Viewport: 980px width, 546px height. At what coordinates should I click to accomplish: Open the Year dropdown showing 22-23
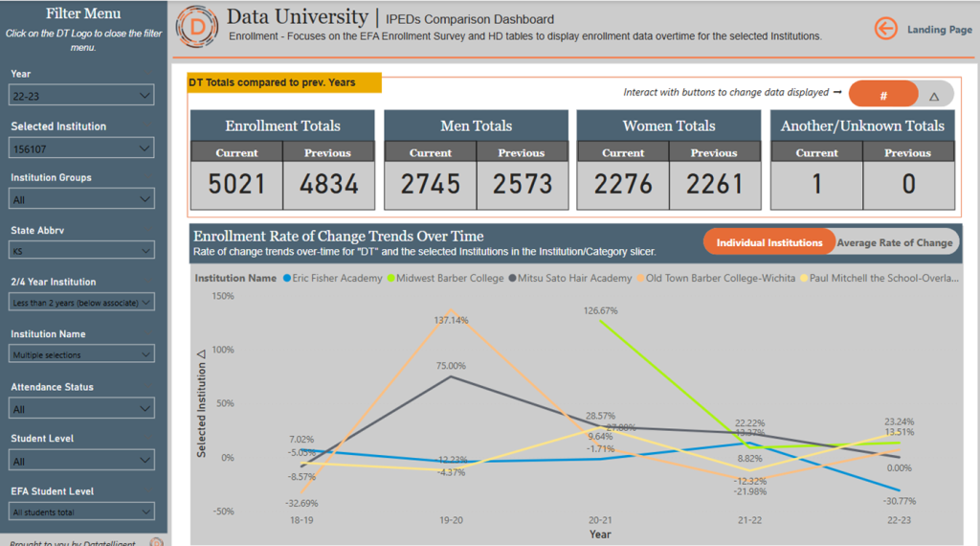point(82,96)
